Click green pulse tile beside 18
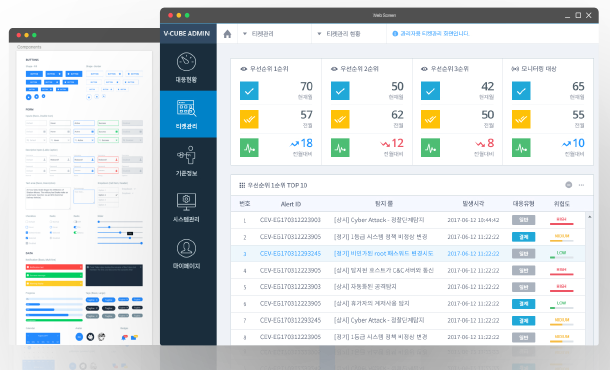 click(x=249, y=147)
